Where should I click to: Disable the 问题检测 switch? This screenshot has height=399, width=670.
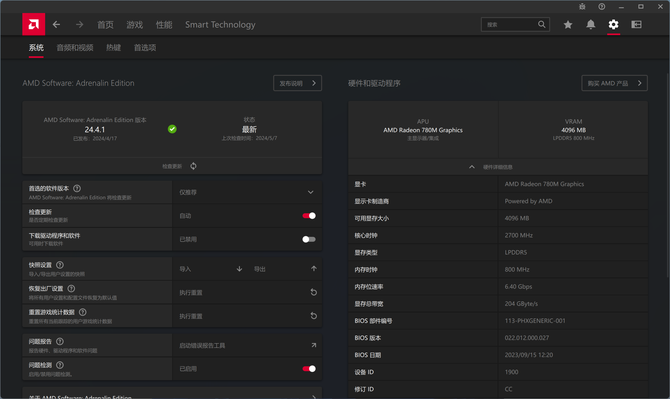click(x=309, y=369)
